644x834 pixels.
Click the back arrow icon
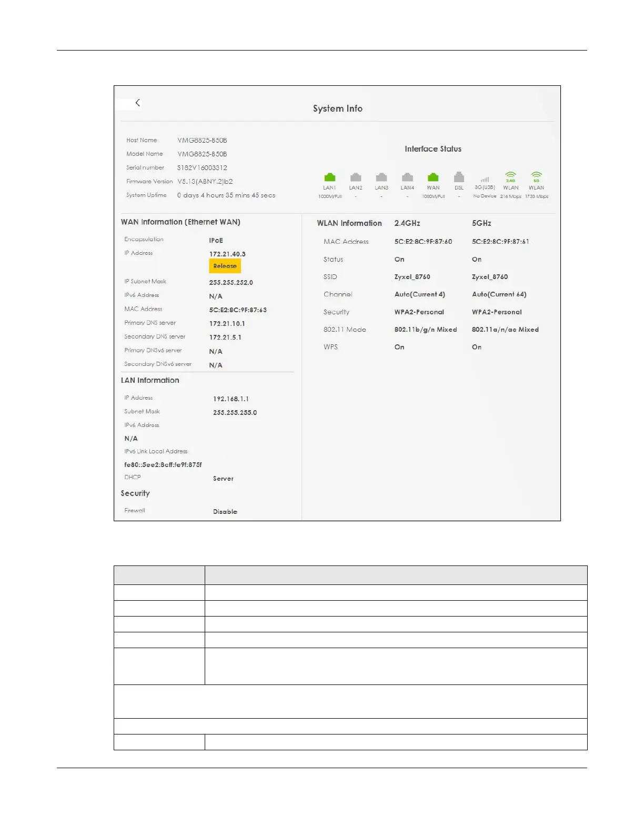pyautogui.click(x=138, y=103)
